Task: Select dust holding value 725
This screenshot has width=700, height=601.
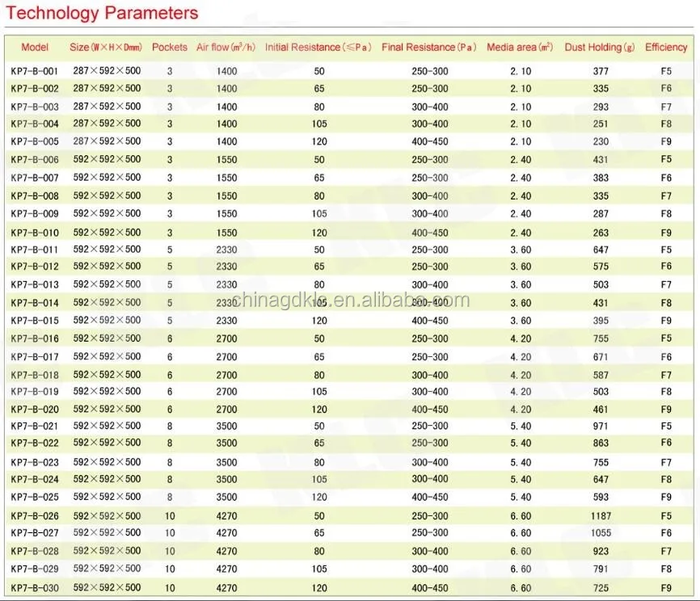Action: point(601,588)
